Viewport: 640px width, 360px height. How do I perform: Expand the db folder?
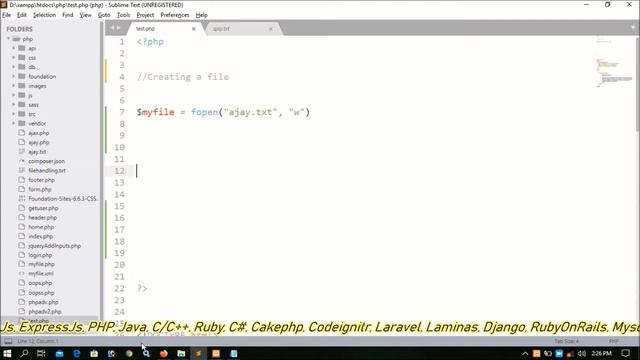pos(13,67)
